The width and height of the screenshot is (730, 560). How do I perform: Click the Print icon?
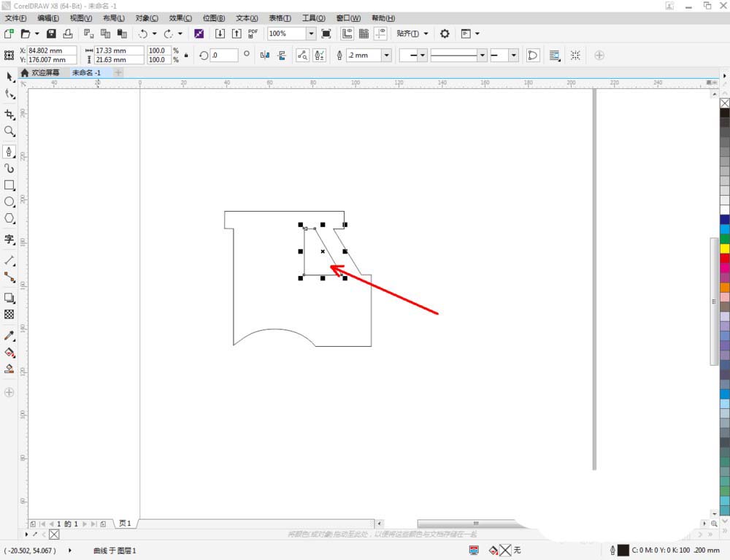(68, 34)
